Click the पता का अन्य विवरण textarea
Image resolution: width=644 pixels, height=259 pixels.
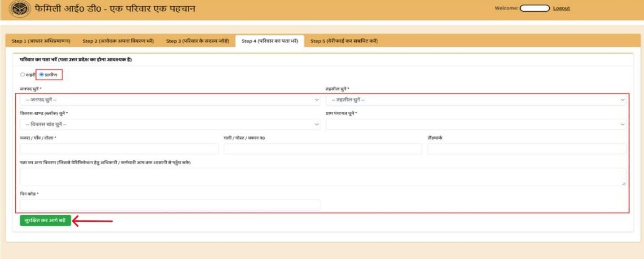click(x=323, y=175)
